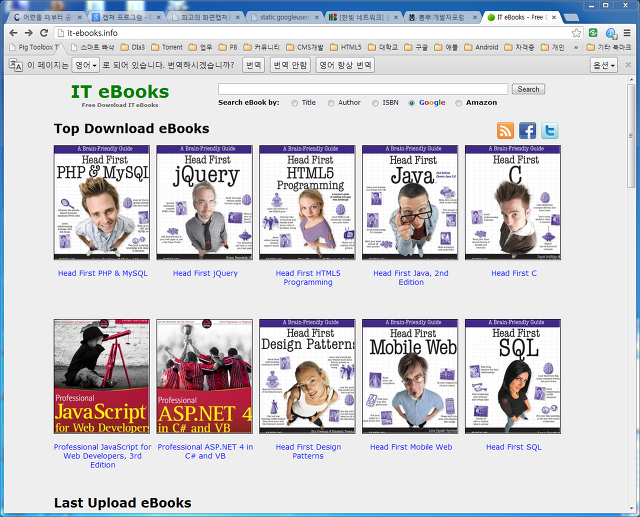Expand the bookmarks overflow chevron
The width and height of the screenshot is (640, 517).
point(576,47)
